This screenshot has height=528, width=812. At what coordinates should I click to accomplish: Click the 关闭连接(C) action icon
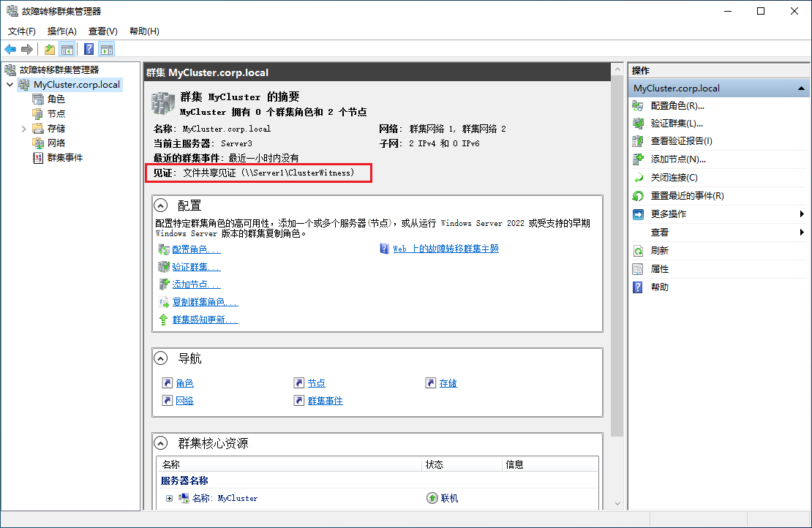click(638, 178)
